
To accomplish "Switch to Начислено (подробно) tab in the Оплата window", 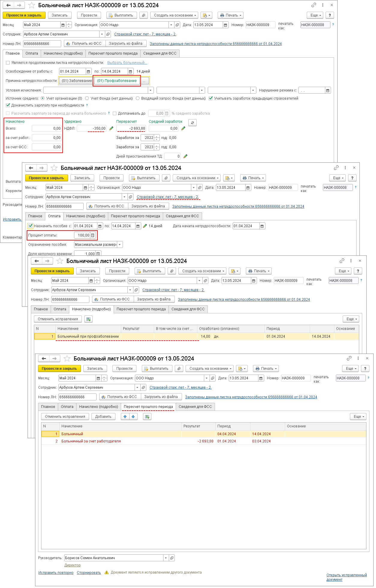I will pos(86,216).
